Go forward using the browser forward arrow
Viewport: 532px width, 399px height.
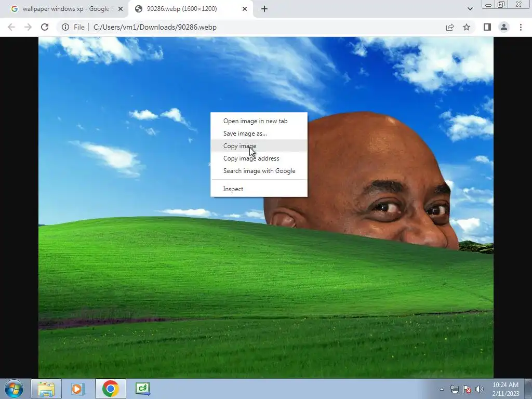(28, 27)
